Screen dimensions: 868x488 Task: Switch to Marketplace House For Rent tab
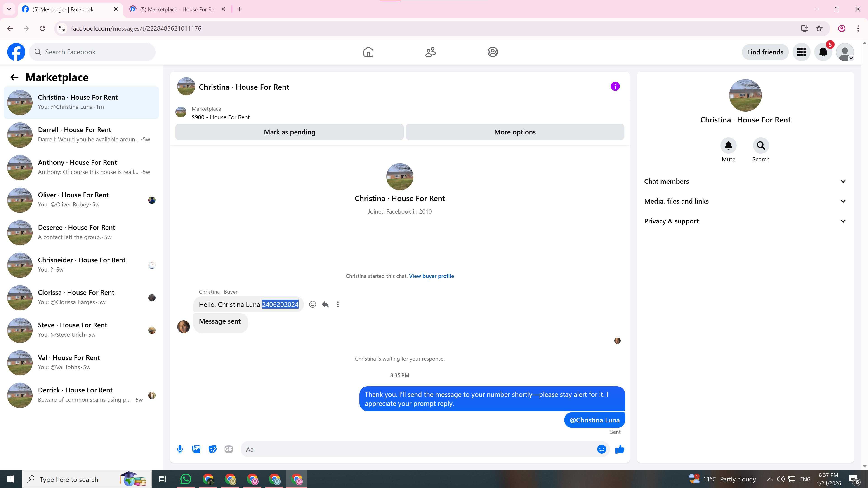177,9
